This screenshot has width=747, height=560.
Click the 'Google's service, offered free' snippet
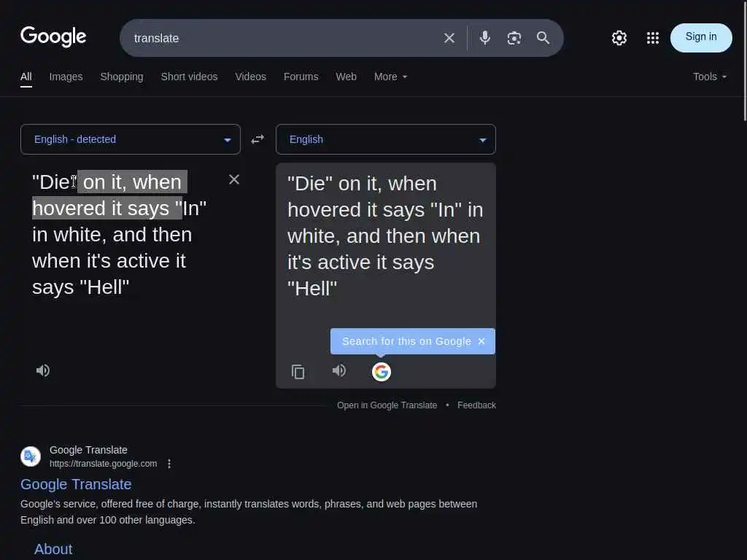pos(249,512)
